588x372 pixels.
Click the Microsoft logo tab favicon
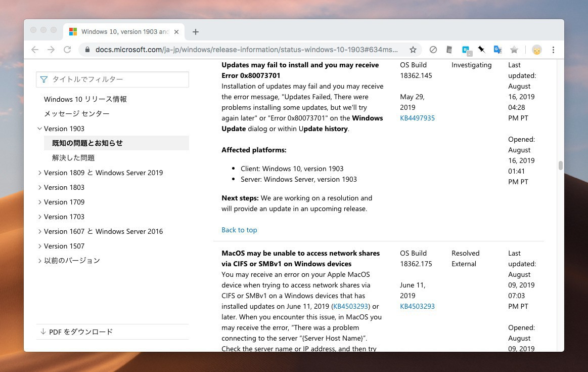tap(73, 31)
